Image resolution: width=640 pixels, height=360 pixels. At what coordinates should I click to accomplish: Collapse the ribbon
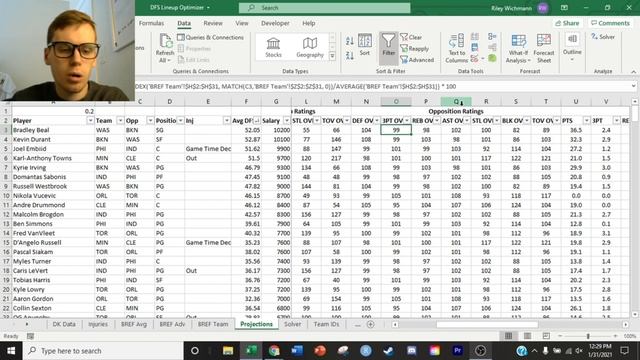click(x=633, y=71)
